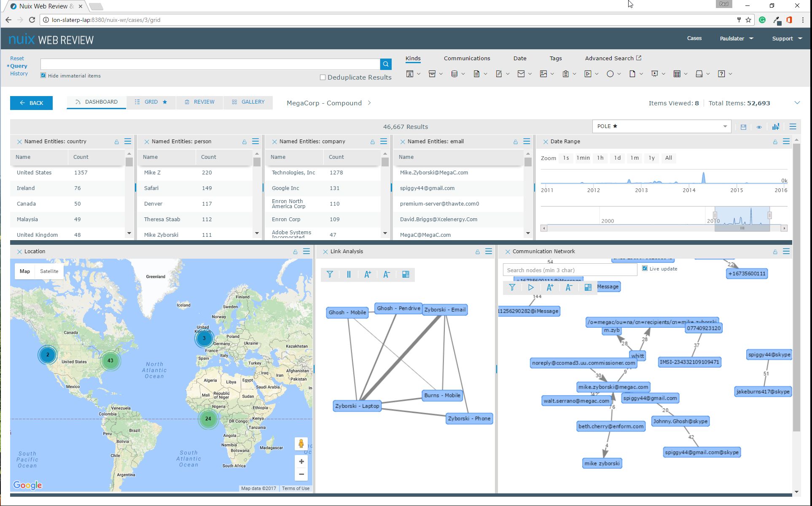Expand the MegaCorp - Compound breadcrumb arrow
Image resolution: width=812 pixels, height=506 pixels.
(x=369, y=103)
